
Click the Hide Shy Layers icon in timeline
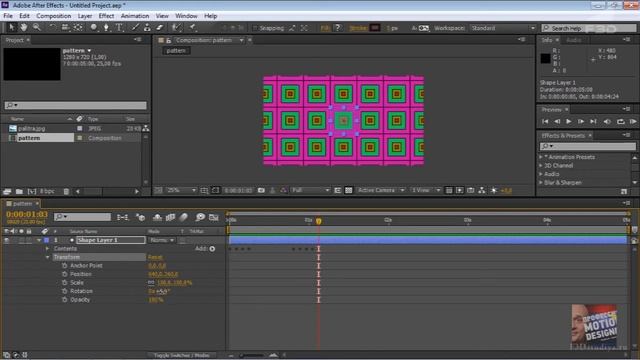pyautogui.click(x=157, y=217)
